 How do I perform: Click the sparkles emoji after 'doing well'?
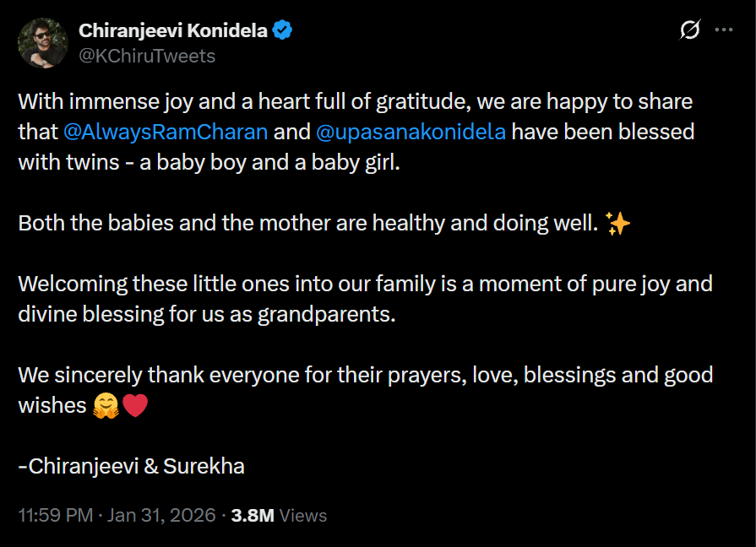[x=618, y=224]
